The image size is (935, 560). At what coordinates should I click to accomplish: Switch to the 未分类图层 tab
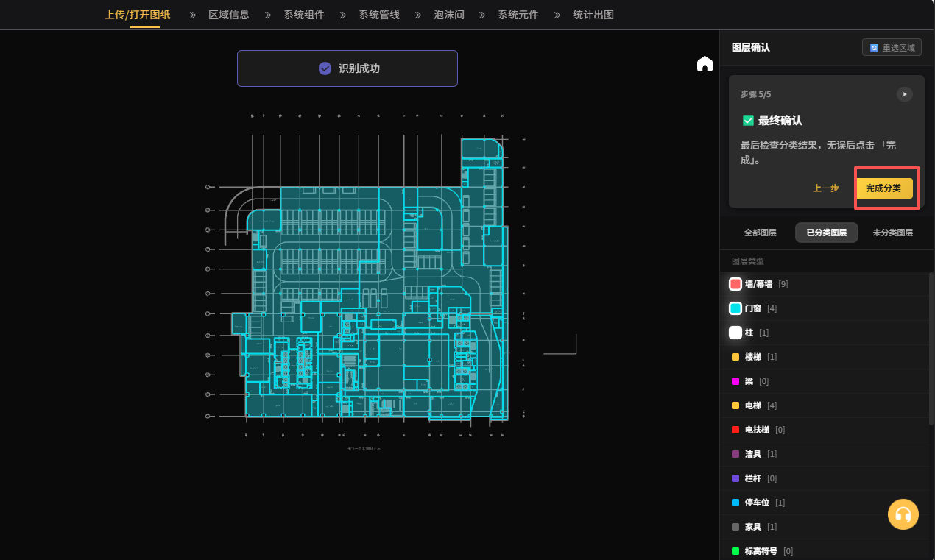coord(892,233)
